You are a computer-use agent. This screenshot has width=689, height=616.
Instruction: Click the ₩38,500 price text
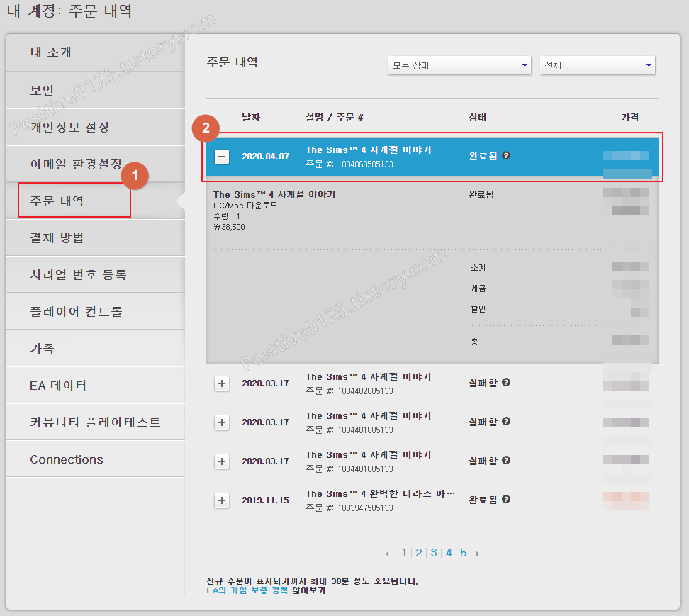tap(229, 227)
